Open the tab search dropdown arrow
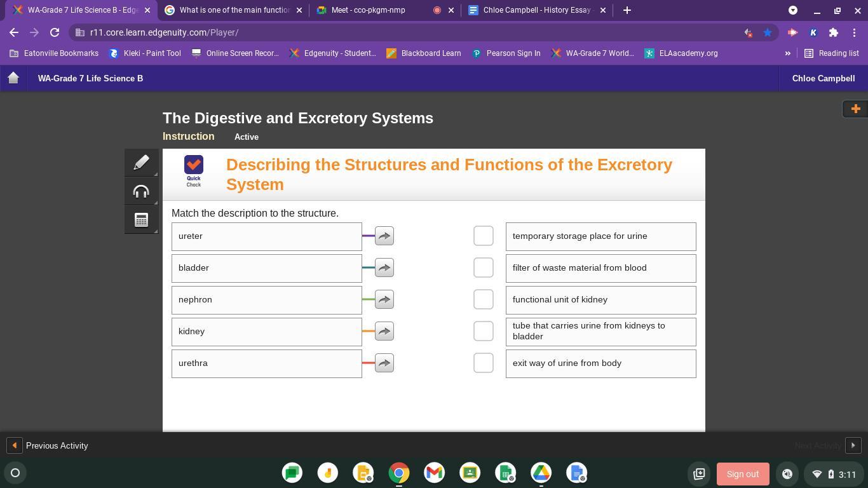The width and height of the screenshot is (868, 488). (x=792, y=10)
